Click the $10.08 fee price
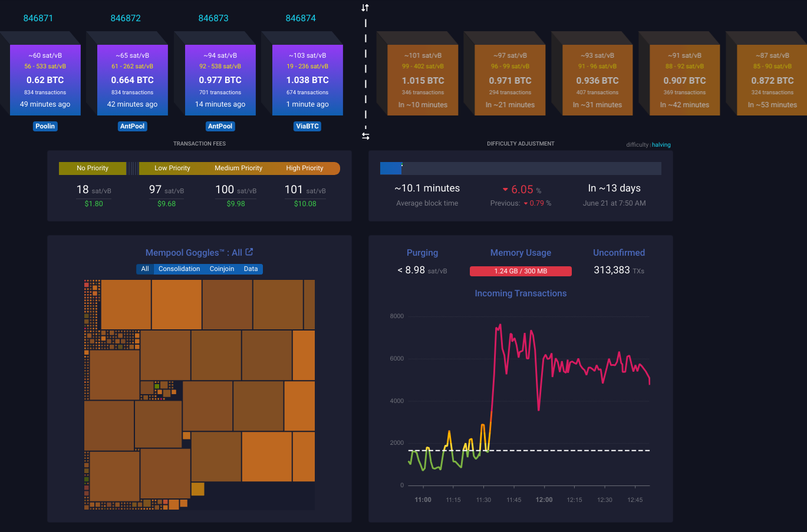The height and width of the screenshot is (532, 807). tap(305, 204)
